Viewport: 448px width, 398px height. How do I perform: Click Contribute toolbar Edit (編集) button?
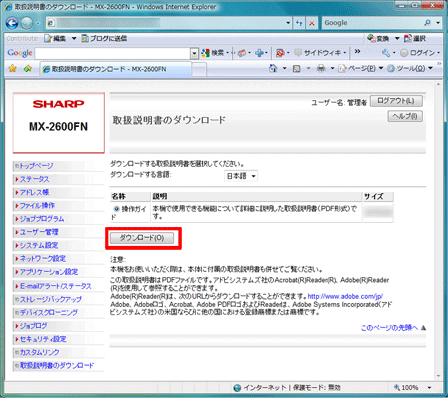[55, 39]
